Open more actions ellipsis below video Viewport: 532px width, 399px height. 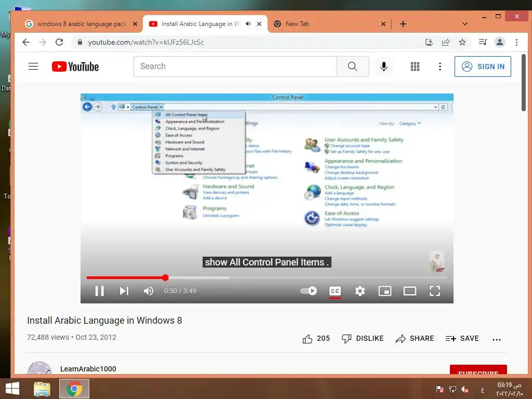496,339
